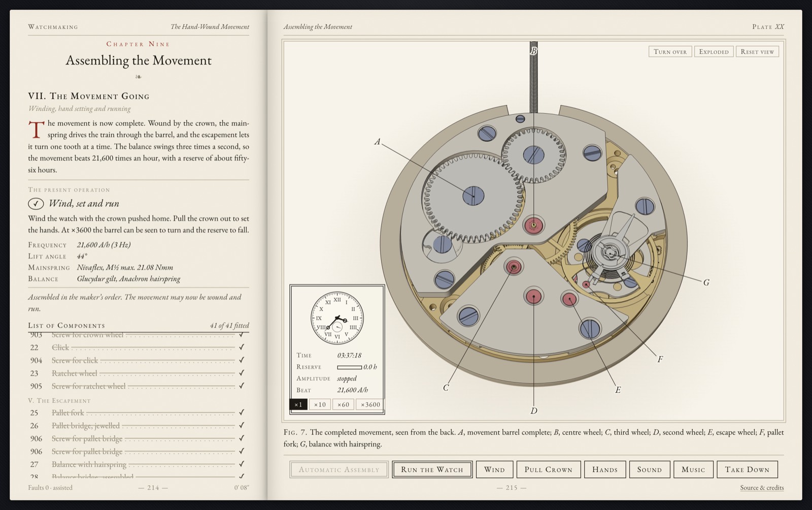The image size is (812, 510).
Task: Click the Take Down button
Action: 747,469
